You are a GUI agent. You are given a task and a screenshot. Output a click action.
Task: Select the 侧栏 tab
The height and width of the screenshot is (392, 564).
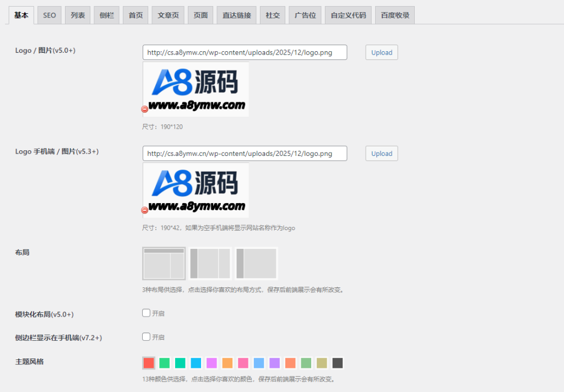(106, 15)
